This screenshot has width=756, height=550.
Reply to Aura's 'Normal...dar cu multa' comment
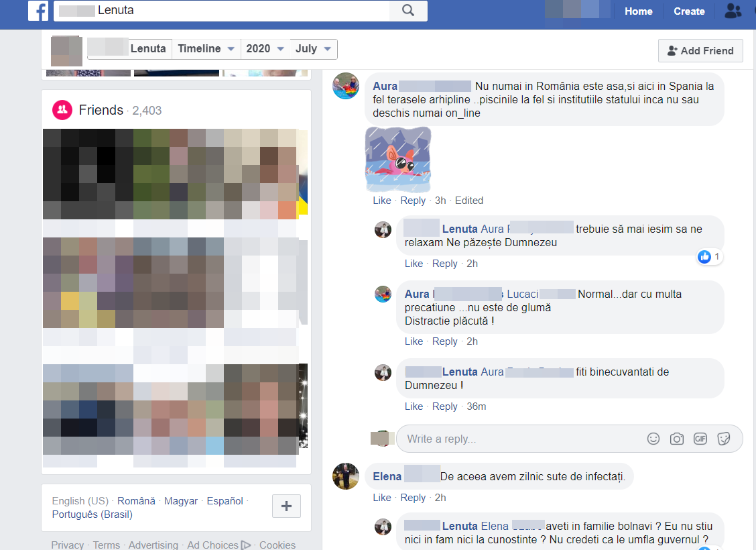[x=444, y=341]
